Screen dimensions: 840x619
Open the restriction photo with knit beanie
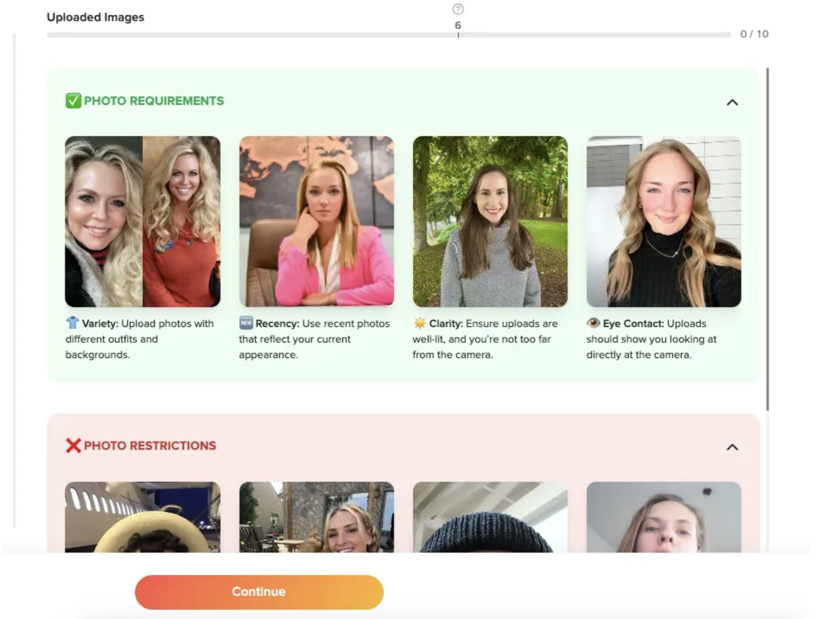[x=490, y=517]
